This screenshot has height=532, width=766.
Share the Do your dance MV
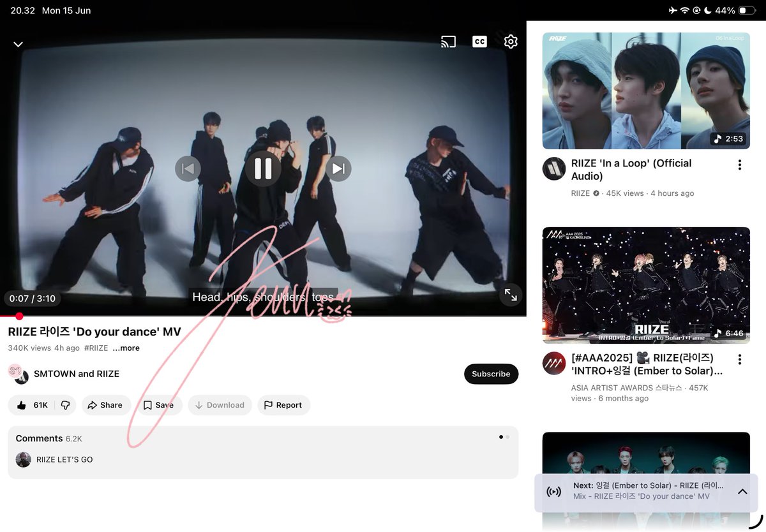click(x=105, y=405)
